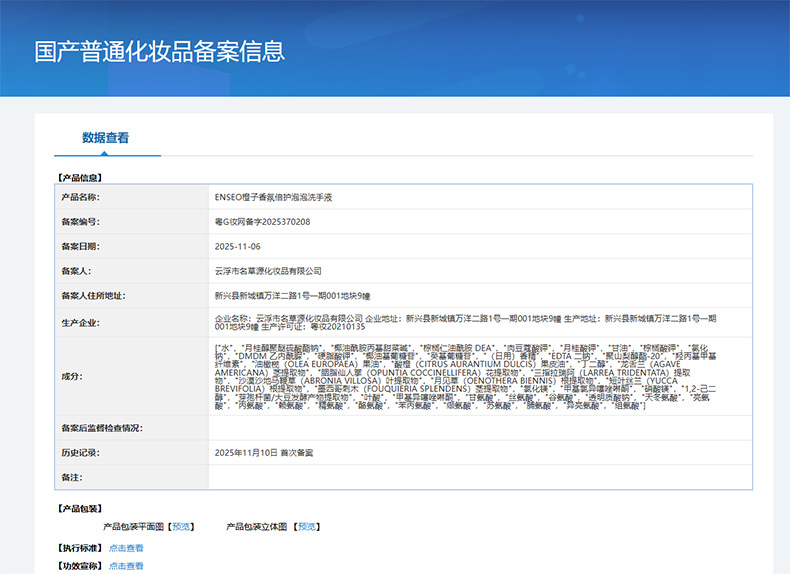The image size is (790, 574).
Task: Select the 备案日期 label cell
Action: pyautogui.click(x=132, y=246)
